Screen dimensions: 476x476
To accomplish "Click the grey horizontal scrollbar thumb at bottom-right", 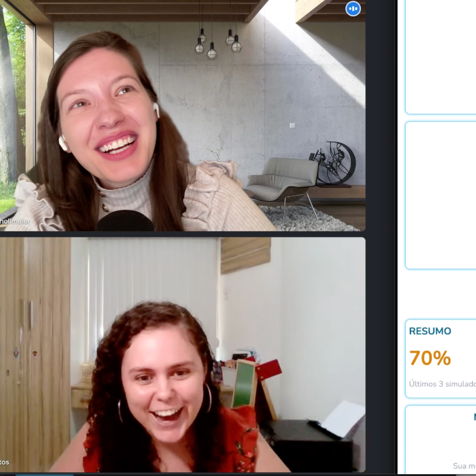I will pyautogui.click(x=466, y=475).
